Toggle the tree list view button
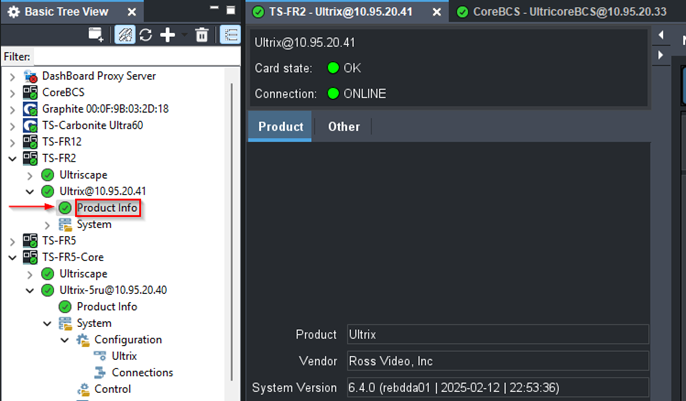The width and height of the screenshot is (686, 401). pos(231,35)
